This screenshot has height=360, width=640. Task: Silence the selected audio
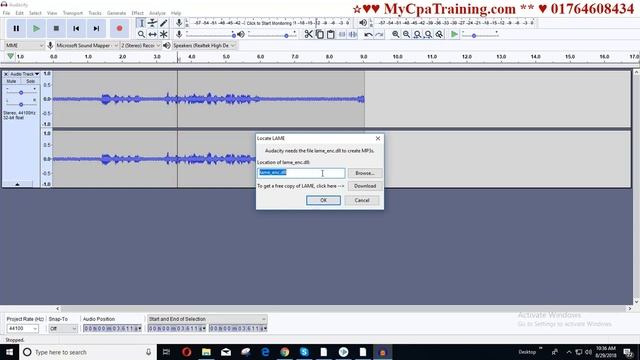(x=353, y=34)
